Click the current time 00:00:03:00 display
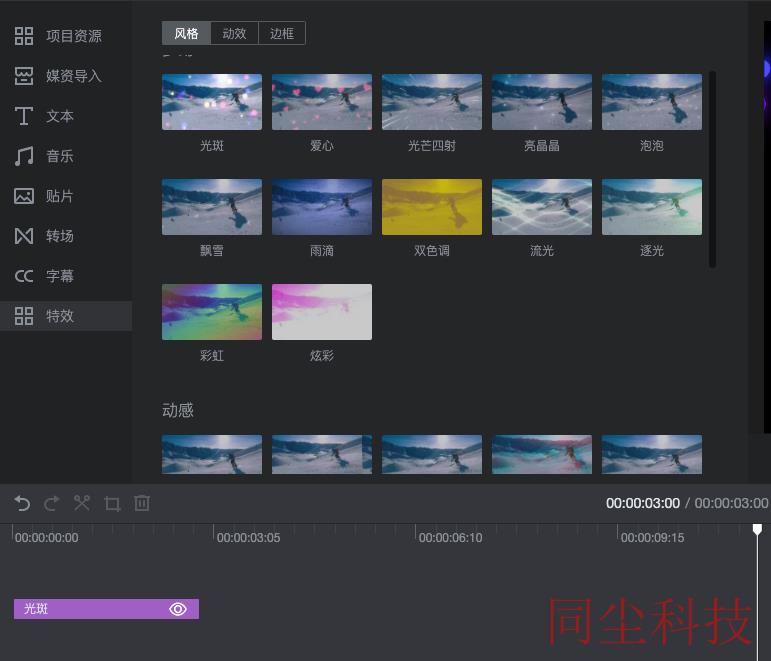This screenshot has width=771, height=661. (643, 503)
